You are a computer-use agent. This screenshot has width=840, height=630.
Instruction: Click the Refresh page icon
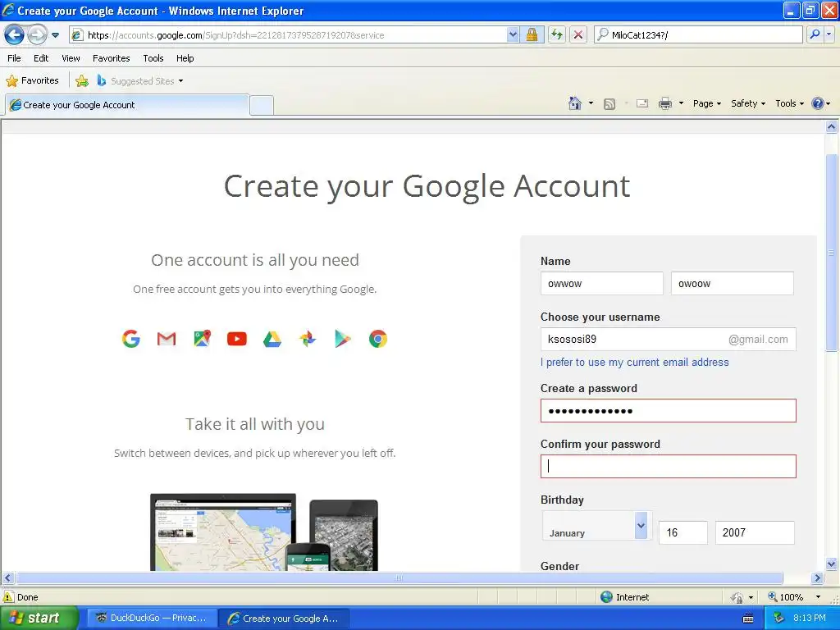click(557, 35)
